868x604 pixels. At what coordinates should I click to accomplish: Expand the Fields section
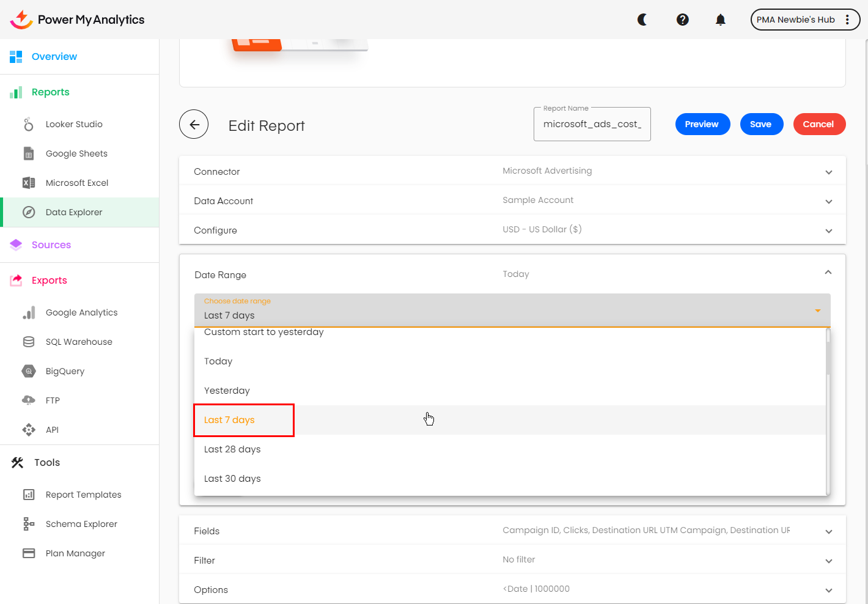coord(828,532)
